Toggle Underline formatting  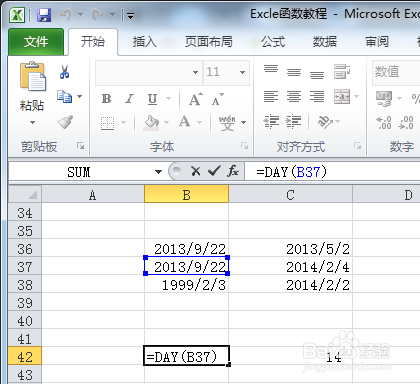pos(152,99)
